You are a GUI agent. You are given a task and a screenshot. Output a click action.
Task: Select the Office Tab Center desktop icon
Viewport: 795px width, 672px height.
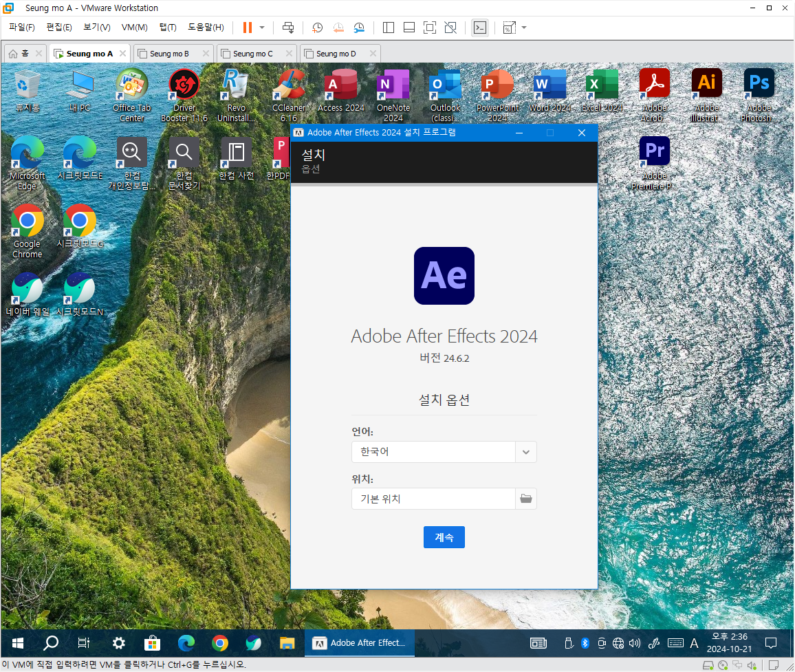pyautogui.click(x=132, y=96)
